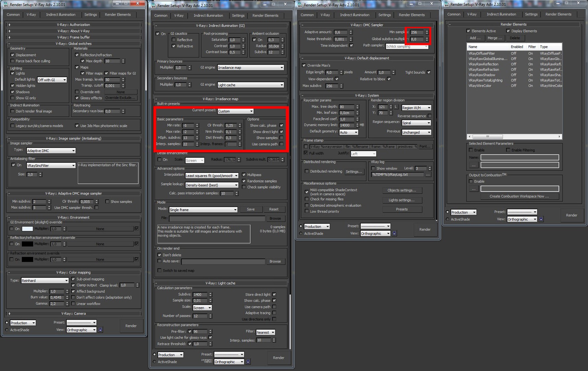Toggle the Displacement checkbox
The width and height of the screenshot is (588, 371).
click(12, 55)
